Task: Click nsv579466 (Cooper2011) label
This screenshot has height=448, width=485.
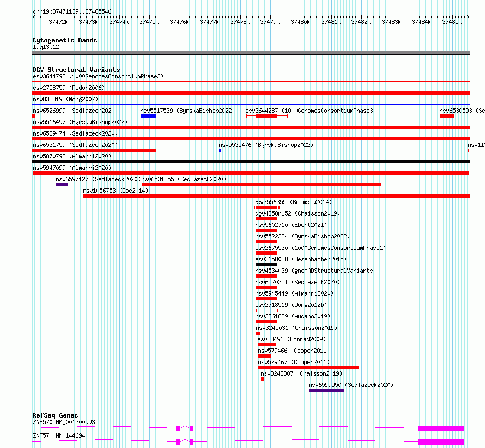Action: (x=294, y=351)
